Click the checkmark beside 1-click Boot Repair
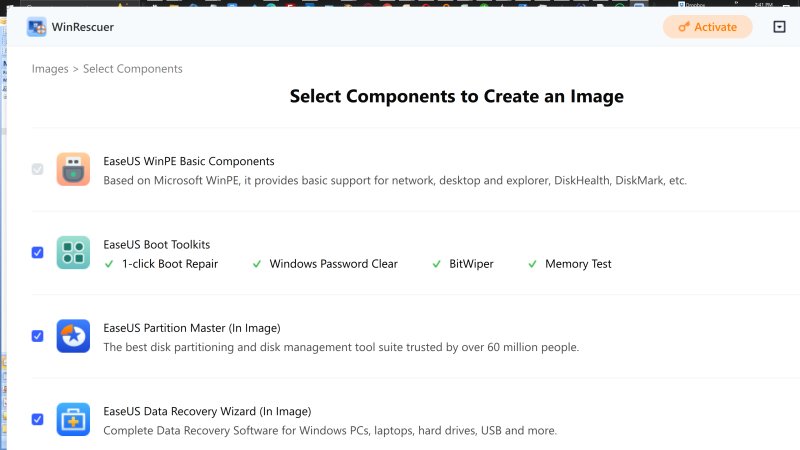The height and width of the screenshot is (450, 800). 109,264
